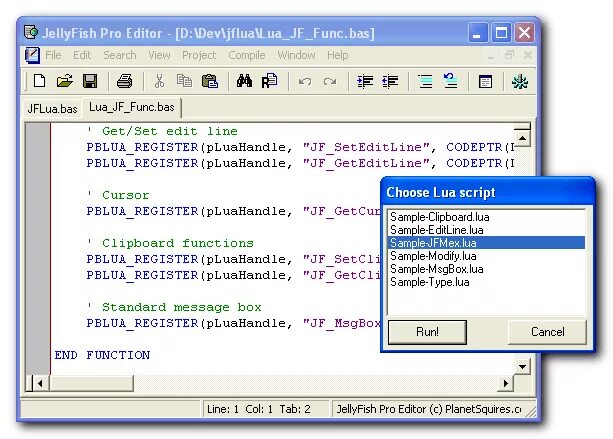Viewport: 613px width, 439px height.
Task: Close the document with the menu bar X
Action: [x=528, y=56]
